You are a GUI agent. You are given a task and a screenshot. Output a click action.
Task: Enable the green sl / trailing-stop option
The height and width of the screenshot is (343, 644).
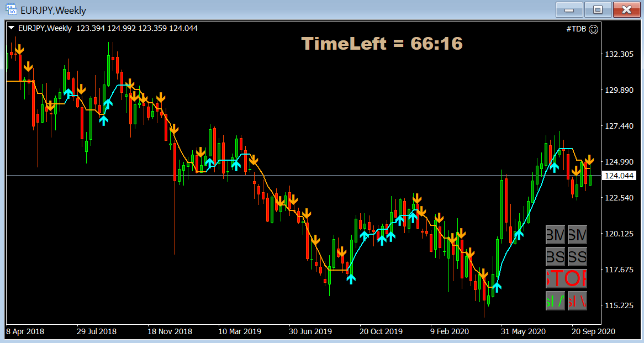click(555, 302)
